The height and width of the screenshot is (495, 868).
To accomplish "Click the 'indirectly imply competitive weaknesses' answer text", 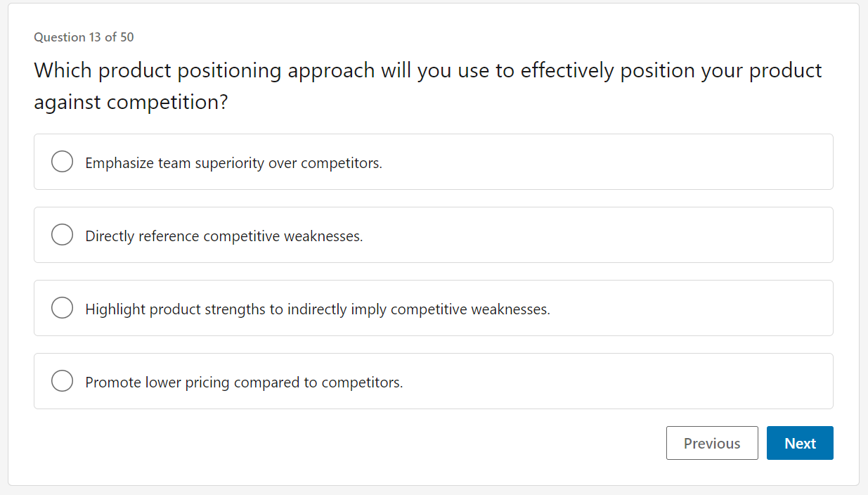I will pos(419,309).
